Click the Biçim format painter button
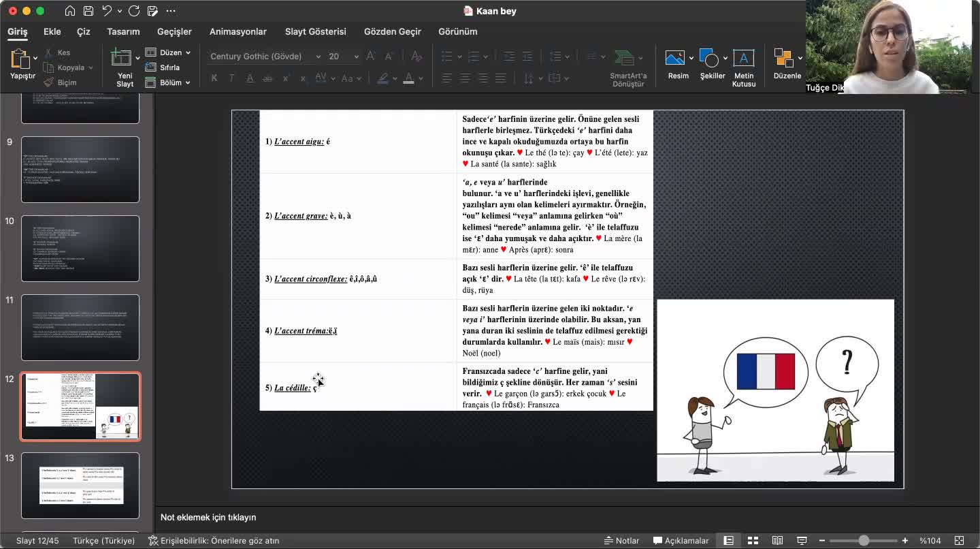This screenshot has width=980, height=549. tap(61, 82)
